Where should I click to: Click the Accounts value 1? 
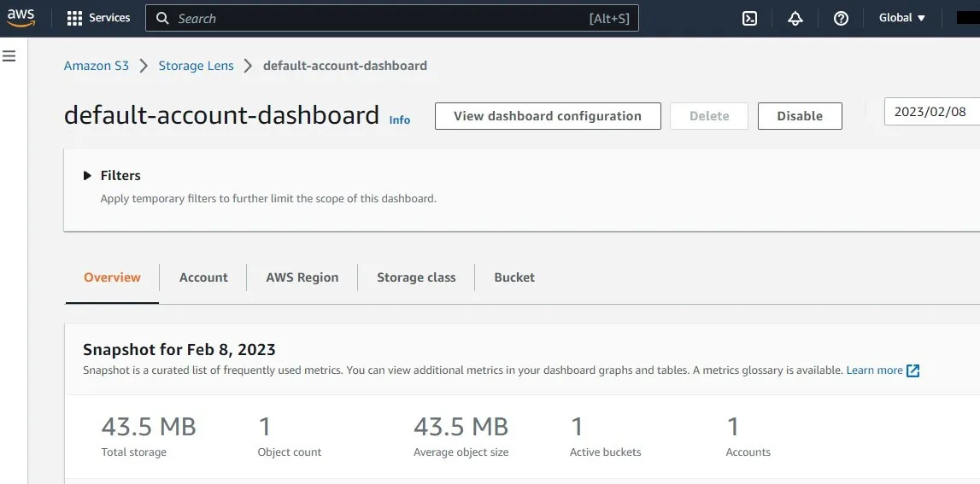click(x=732, y=427)
